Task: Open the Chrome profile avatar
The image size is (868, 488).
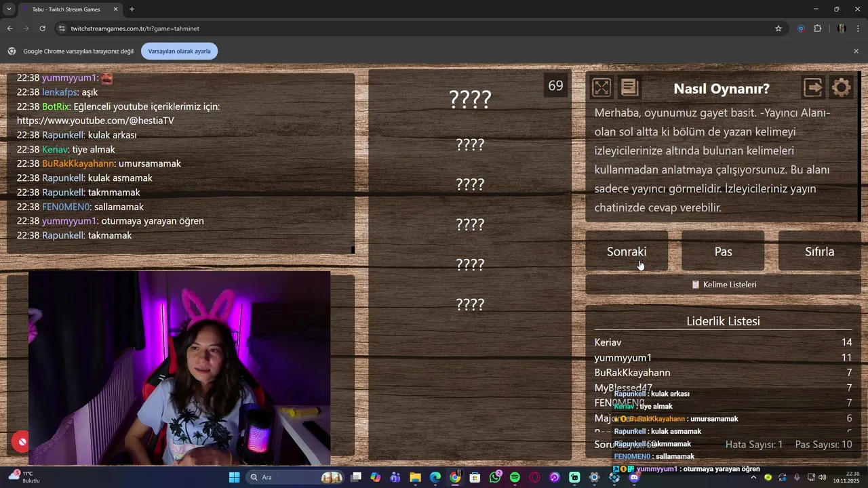Action: click(x=842, y=28)
